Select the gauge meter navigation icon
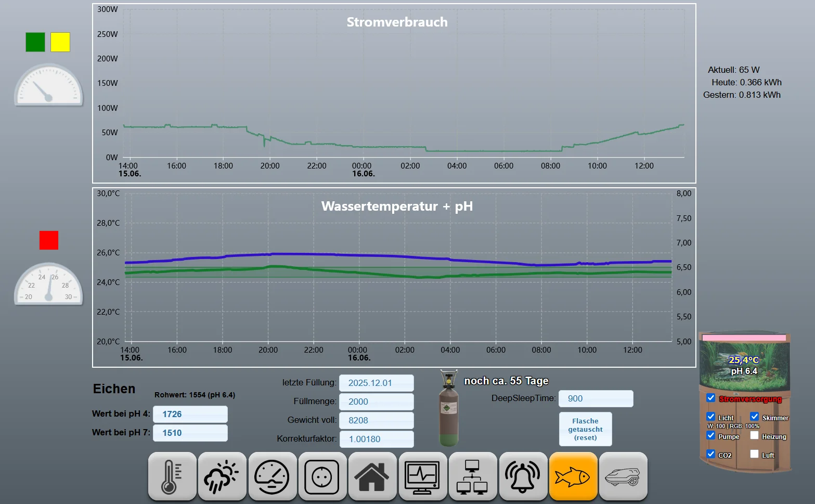 coord(273,476)
